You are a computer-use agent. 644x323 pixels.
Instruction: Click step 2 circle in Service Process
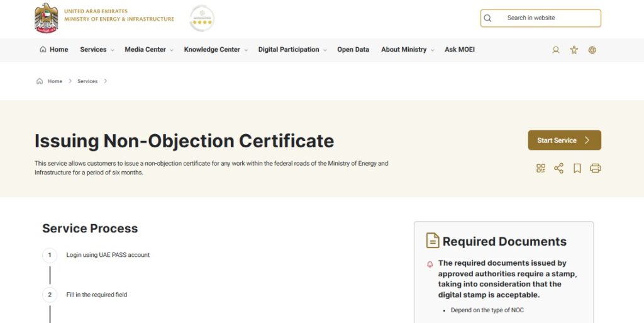point(50,295)
